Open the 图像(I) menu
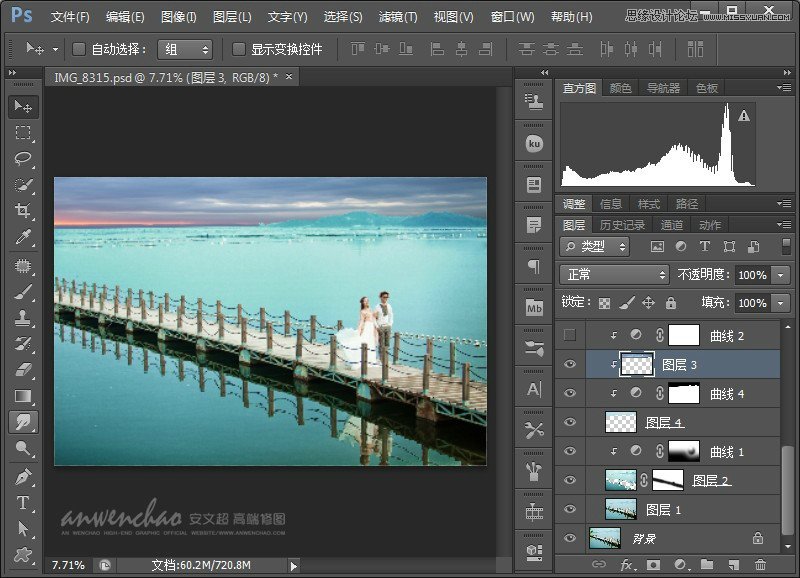 (x=179, y=17)
